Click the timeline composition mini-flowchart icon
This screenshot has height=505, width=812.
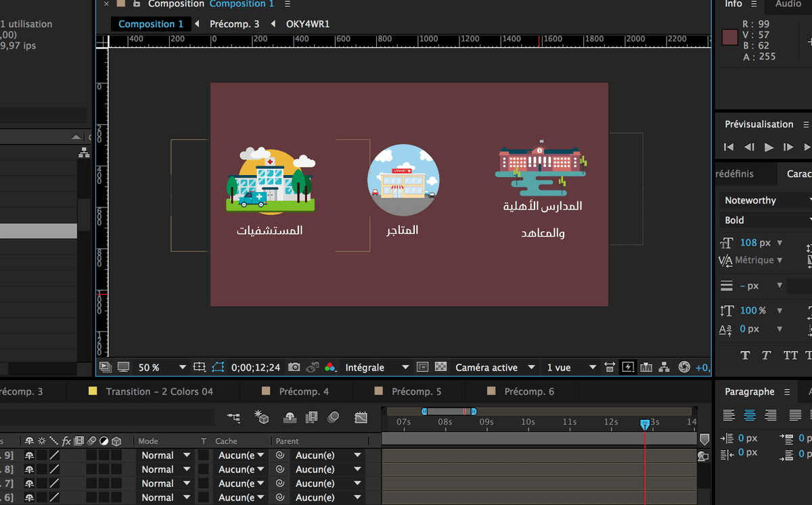pos(233,418)
